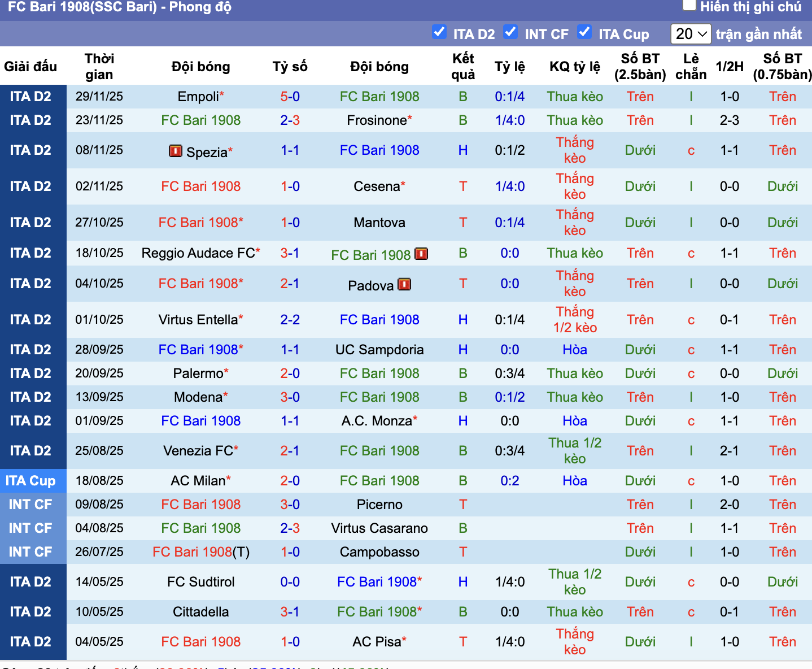812x669 pixels.
Task: Click the INT CF label on 09/08/25
Action: point(30,505)
